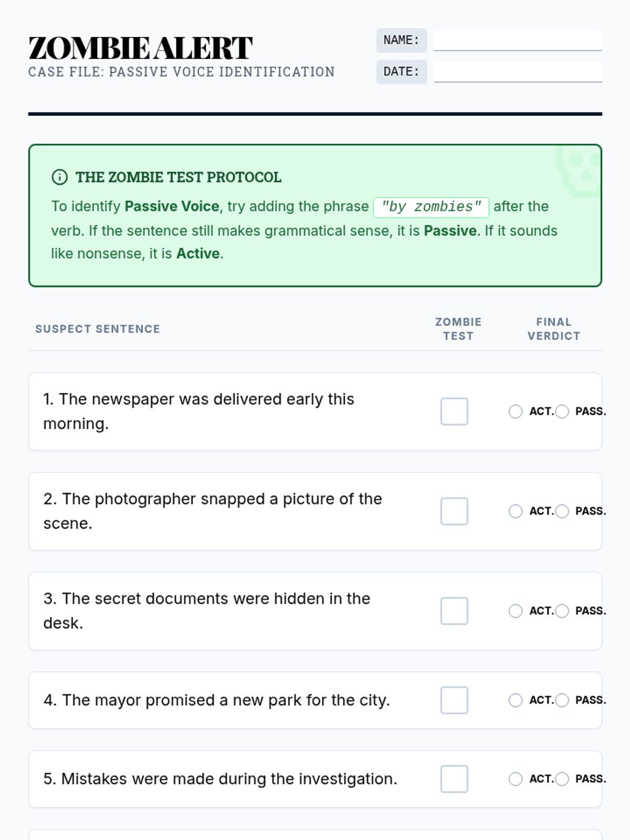Select PASS. for the newspaper sentence
This screenshot has height=840, width=630.
(562, 411)
